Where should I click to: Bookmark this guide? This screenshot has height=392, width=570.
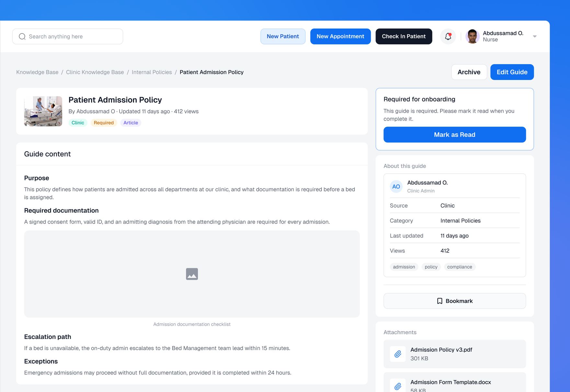click(455, 301)
